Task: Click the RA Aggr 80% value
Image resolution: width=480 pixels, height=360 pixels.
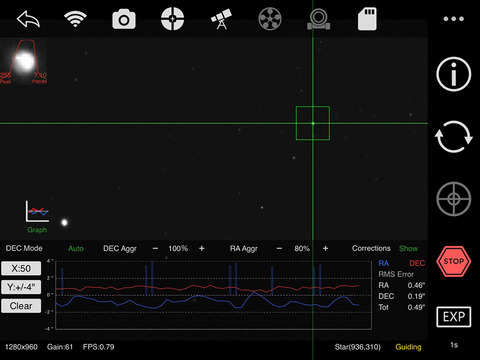Action: [x=302, y=249]
